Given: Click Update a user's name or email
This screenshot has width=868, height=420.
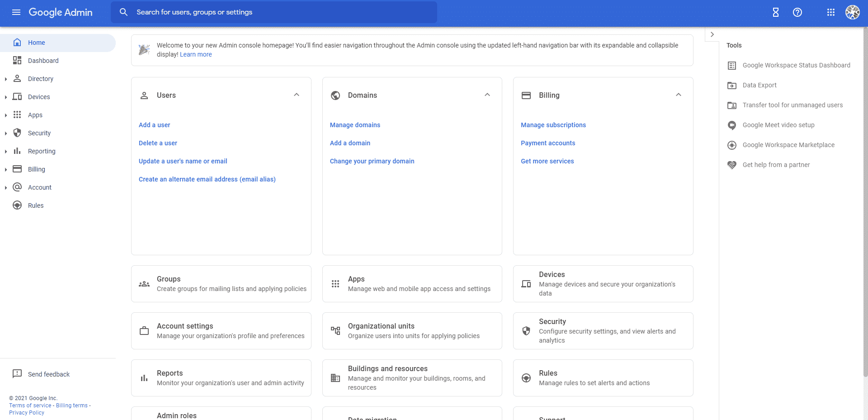Looking at the screenshot, I should tap(183, 161).
